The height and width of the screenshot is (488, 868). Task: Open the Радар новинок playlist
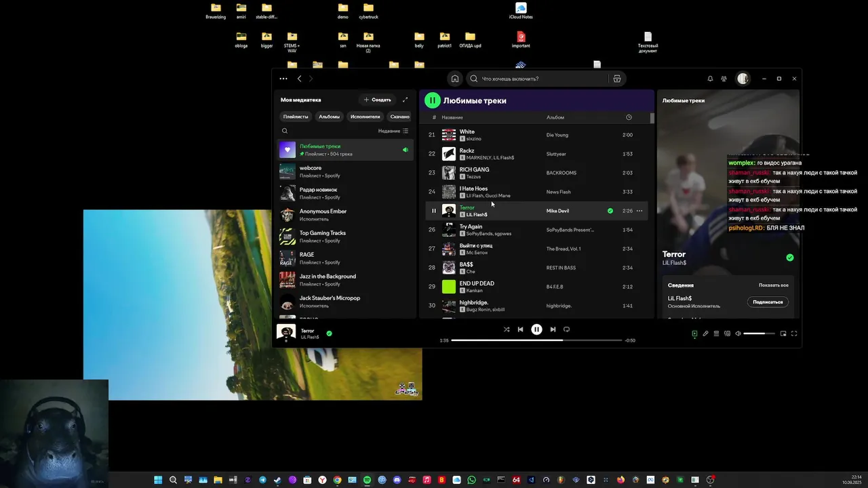[346, 193]
